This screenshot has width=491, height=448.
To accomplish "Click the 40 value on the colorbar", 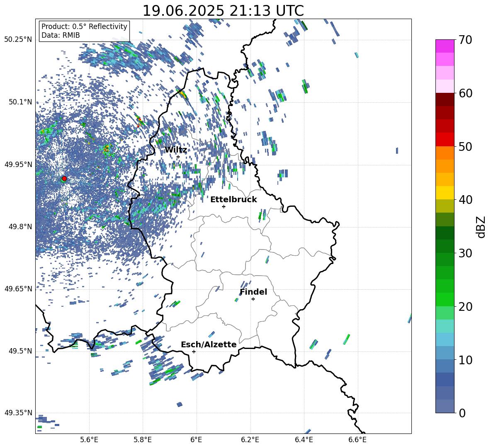I will (x=465, y=200).
